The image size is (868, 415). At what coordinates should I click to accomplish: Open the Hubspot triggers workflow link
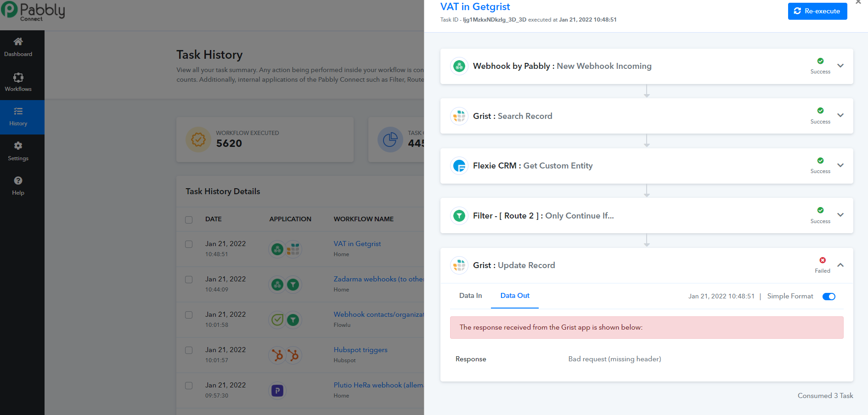pos(361,350)
